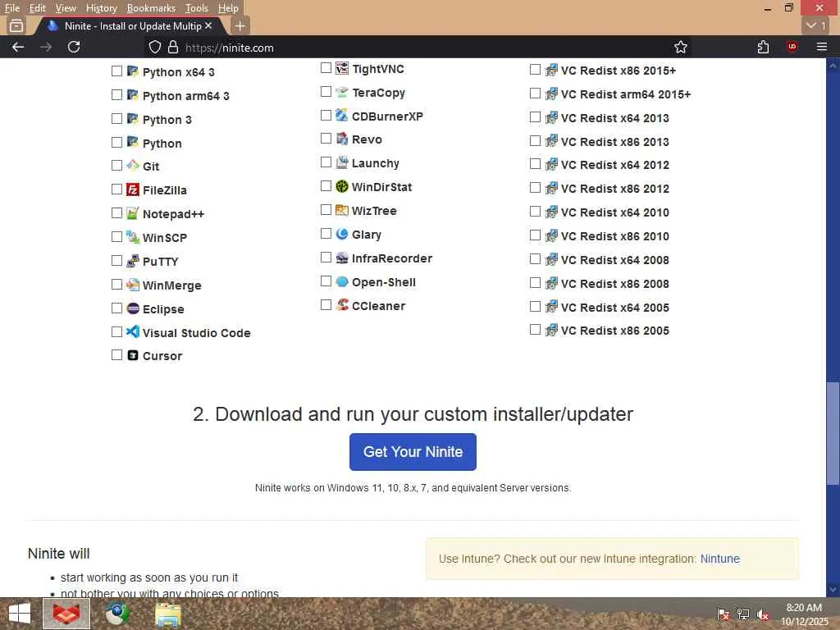Click the WinSCP icon
This screenshot has width=840, height=630.
(133, 237)
